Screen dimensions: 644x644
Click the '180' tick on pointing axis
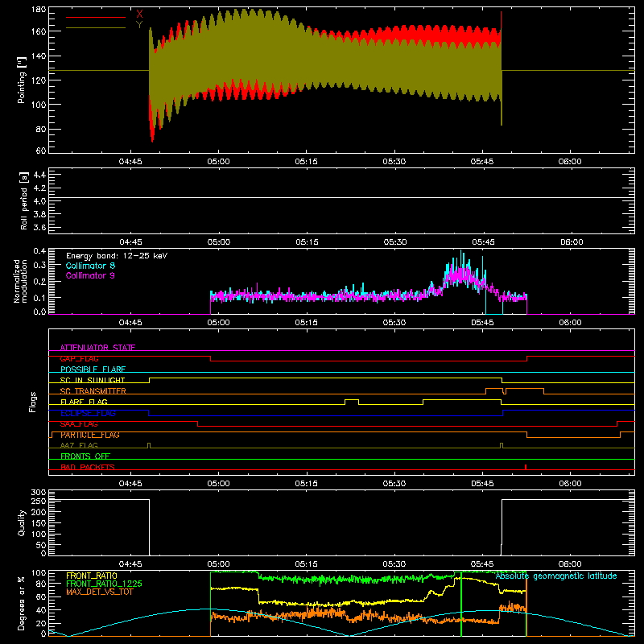pos(39,10)
